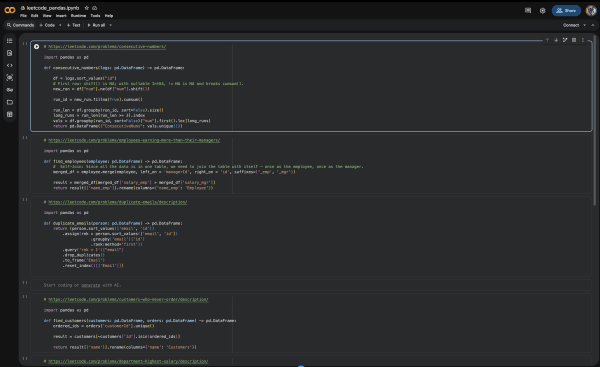Open the Google Drive icon beside file name
Screen dimensions: 600x367
[23, 8]
